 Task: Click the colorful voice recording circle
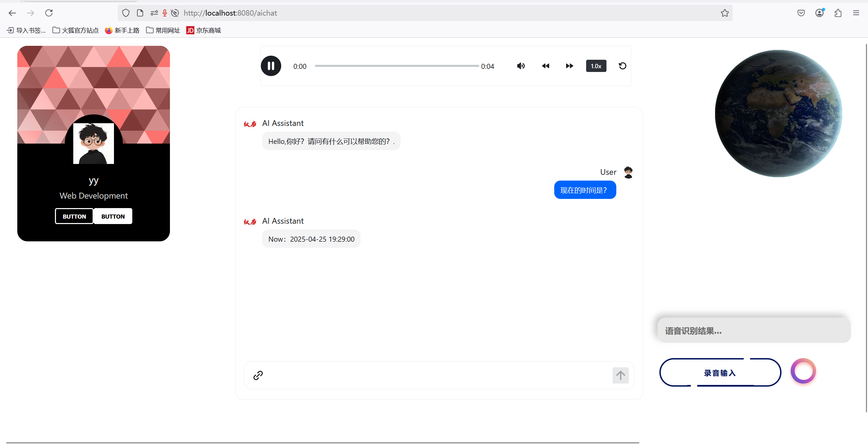803,371
